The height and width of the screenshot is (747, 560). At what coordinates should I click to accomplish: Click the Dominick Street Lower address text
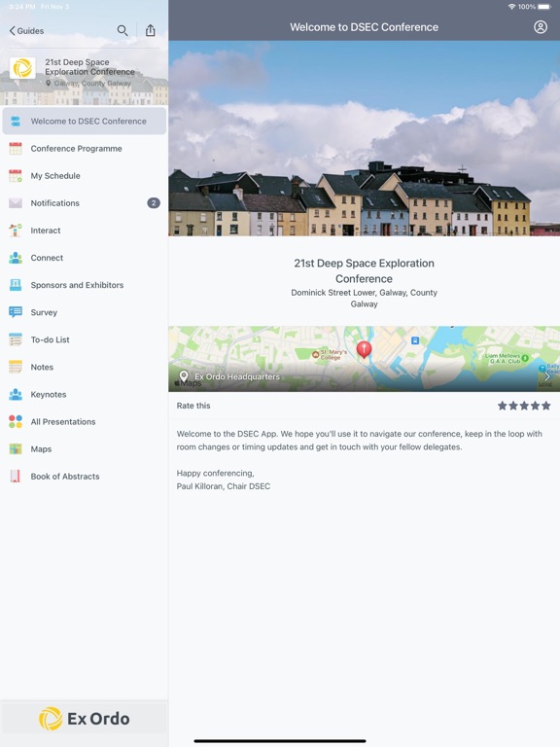click(365, 299)
